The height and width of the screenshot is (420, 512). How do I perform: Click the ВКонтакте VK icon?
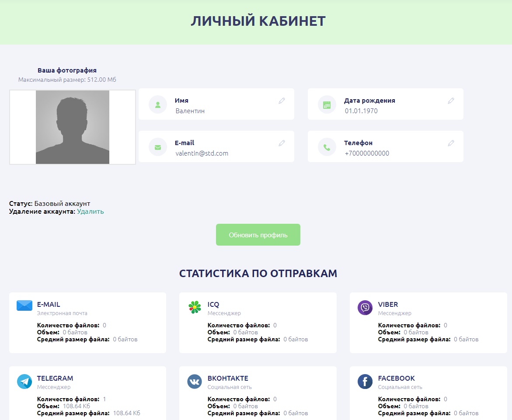click(x=195, y=382)
